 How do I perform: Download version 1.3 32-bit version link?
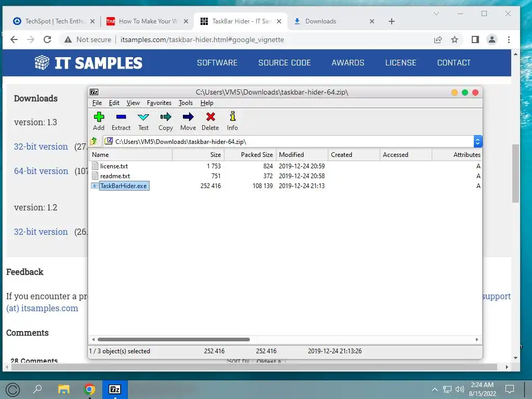pos(41,147)
